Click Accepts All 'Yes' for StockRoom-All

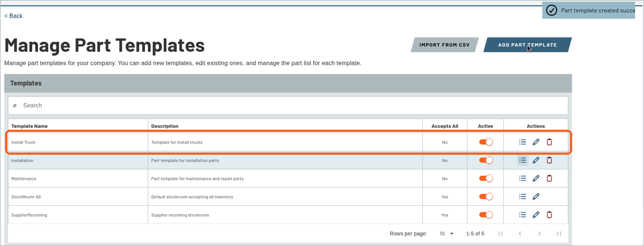coord(445,196)
